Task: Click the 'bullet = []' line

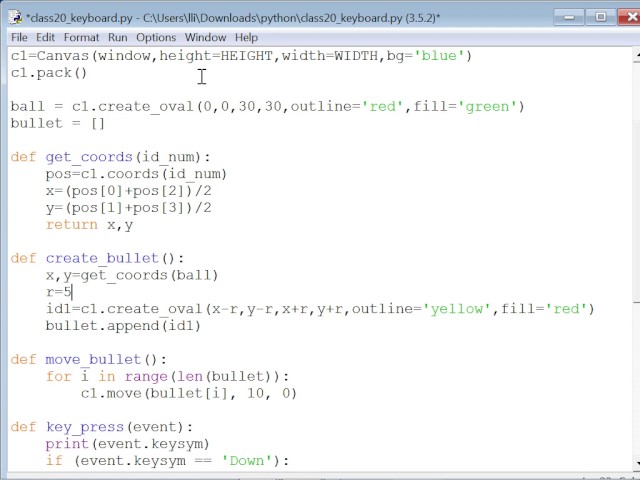Action: point(58,123)
